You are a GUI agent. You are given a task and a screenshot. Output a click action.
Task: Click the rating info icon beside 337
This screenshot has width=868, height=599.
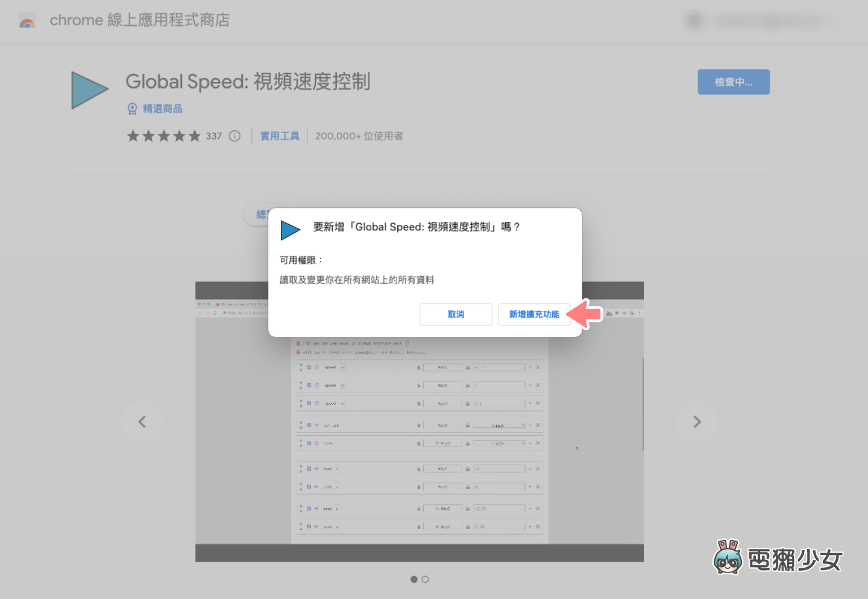[235, 136]
